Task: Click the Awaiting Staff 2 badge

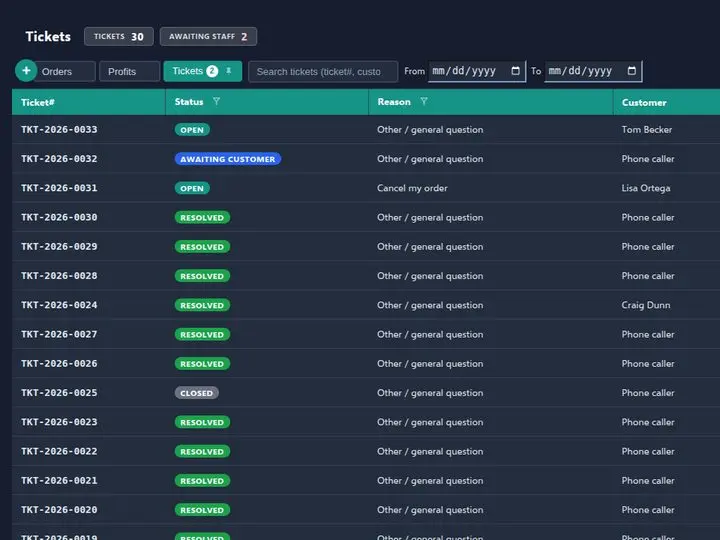Action: click(208, 37)
